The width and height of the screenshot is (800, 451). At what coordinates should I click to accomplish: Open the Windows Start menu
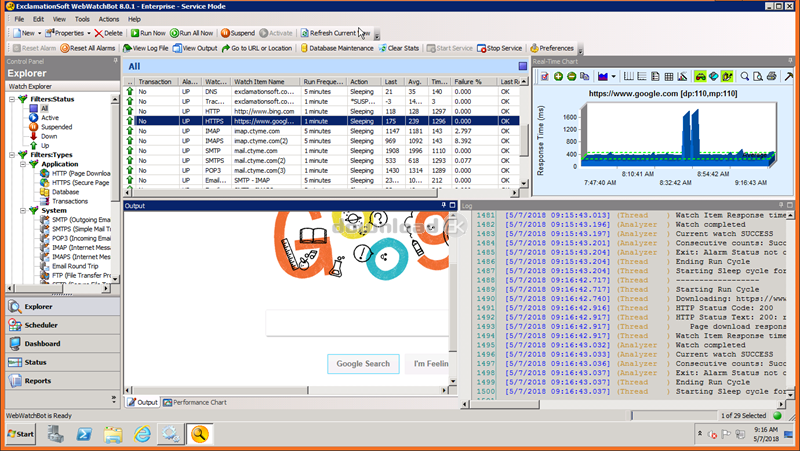point(21,434)
